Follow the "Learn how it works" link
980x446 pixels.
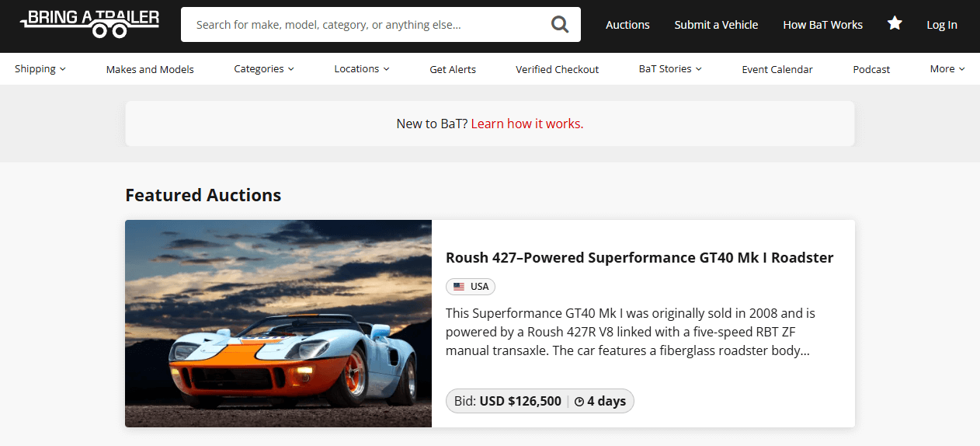click(x=527, y=124)
